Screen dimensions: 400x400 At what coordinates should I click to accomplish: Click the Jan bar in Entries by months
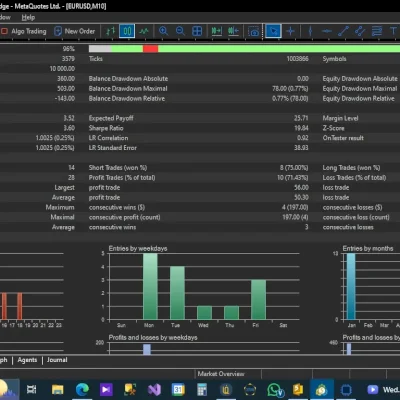pos(351,286)
